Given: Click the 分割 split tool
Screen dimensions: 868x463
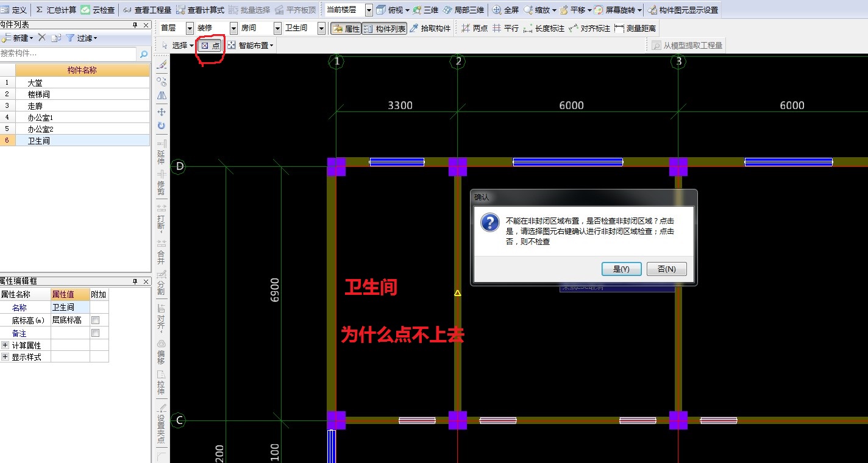Looking at the screenshot, I should click(162, 283).
